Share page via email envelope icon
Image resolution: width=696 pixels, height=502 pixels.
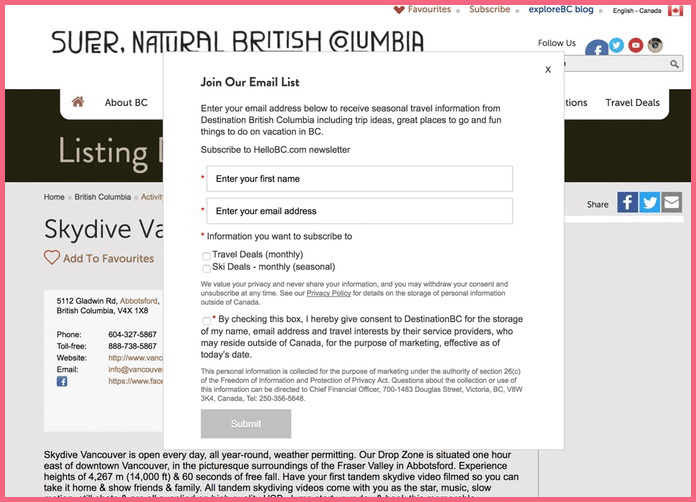tap(672, 202)
